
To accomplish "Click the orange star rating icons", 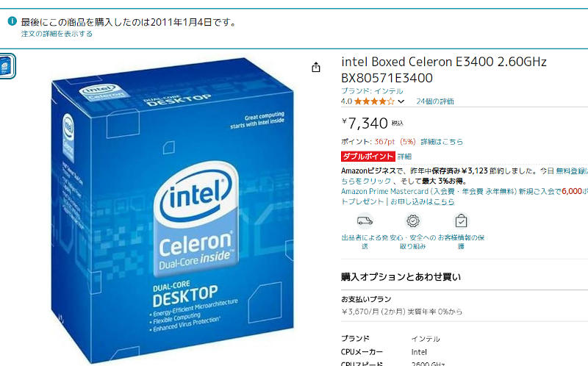I will point(374,101).
